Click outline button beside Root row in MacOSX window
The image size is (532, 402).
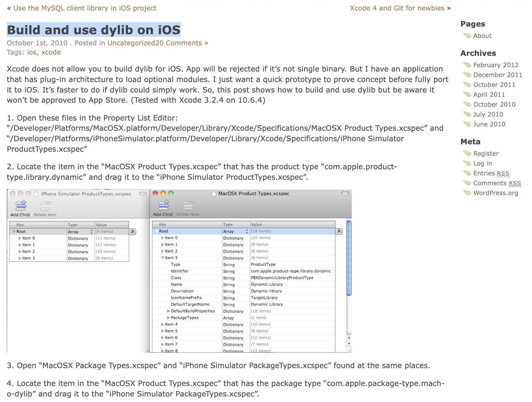pos(339,231)
